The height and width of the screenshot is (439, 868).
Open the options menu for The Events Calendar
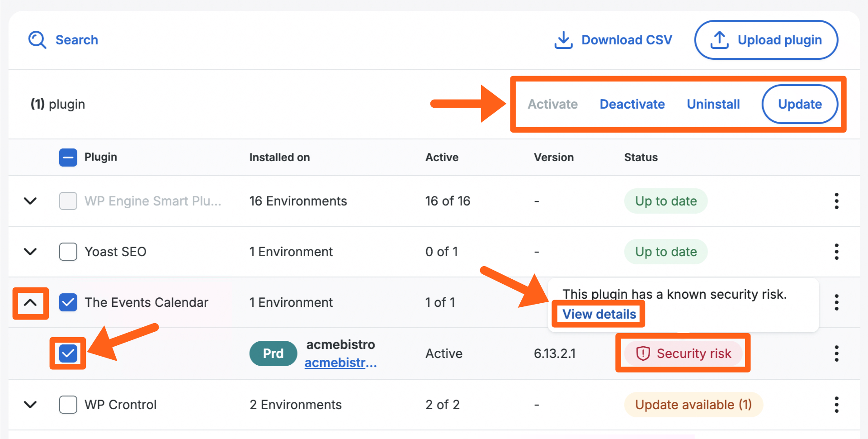[x=836, y=302]
